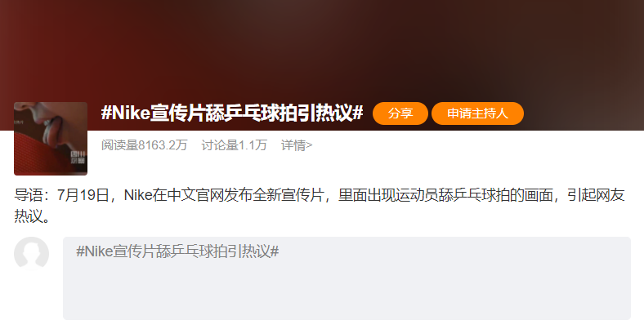
Task: Click the chevron arrow after 详情
Action: pos(309,145)
